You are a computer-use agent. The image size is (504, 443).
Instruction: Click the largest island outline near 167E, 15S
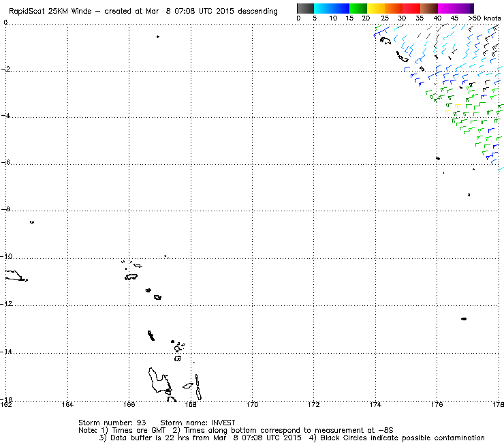(159, 380)
